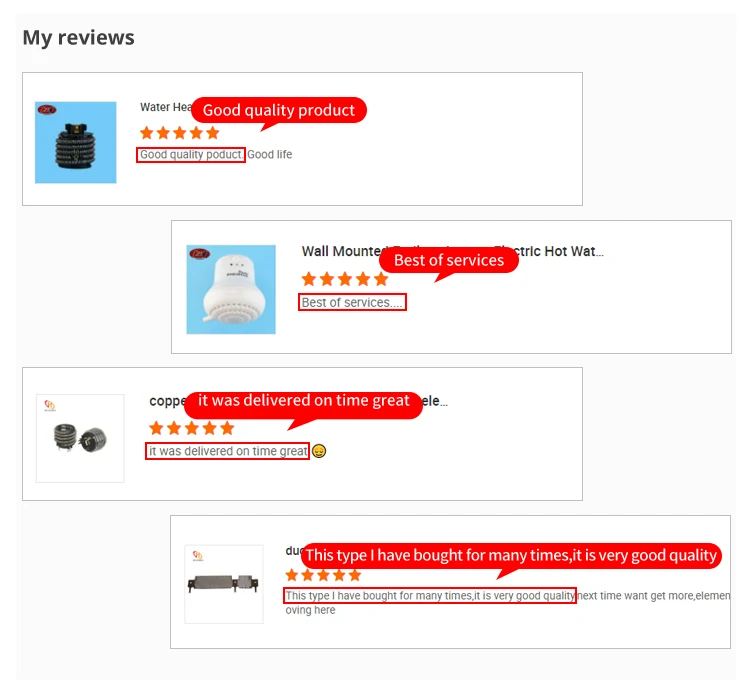Viewport: 750px width, 682px height.
Task: Click the red brand logo on shower head image
Action: coord(199,253)
